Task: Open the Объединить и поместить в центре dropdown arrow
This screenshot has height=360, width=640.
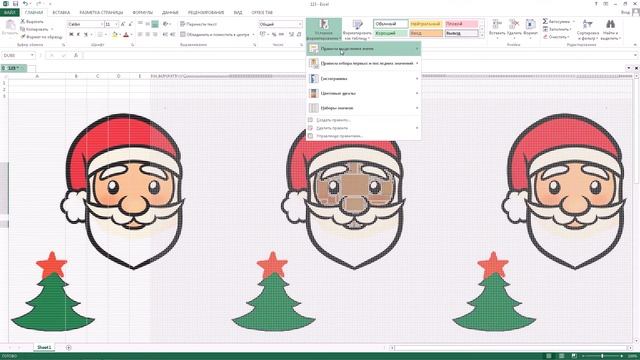Action: coord(253,35)
